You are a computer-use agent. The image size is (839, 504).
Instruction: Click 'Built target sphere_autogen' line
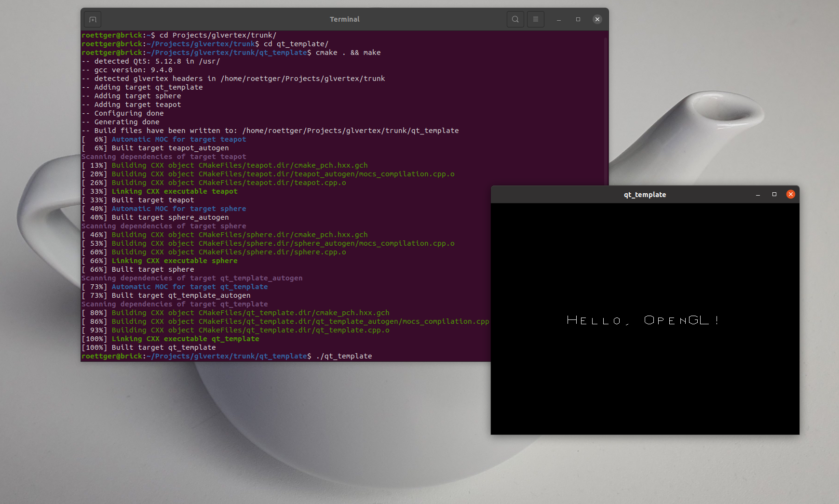pos(155,217)
